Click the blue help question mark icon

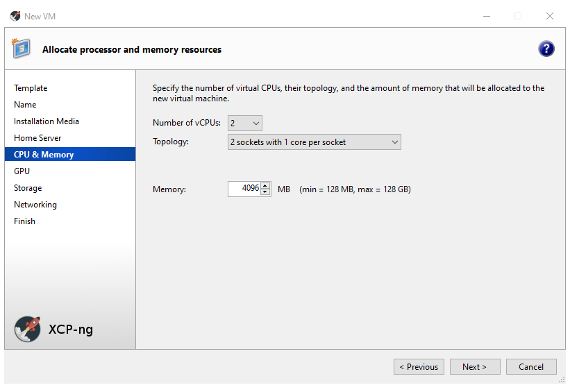(x=546, y=49)
